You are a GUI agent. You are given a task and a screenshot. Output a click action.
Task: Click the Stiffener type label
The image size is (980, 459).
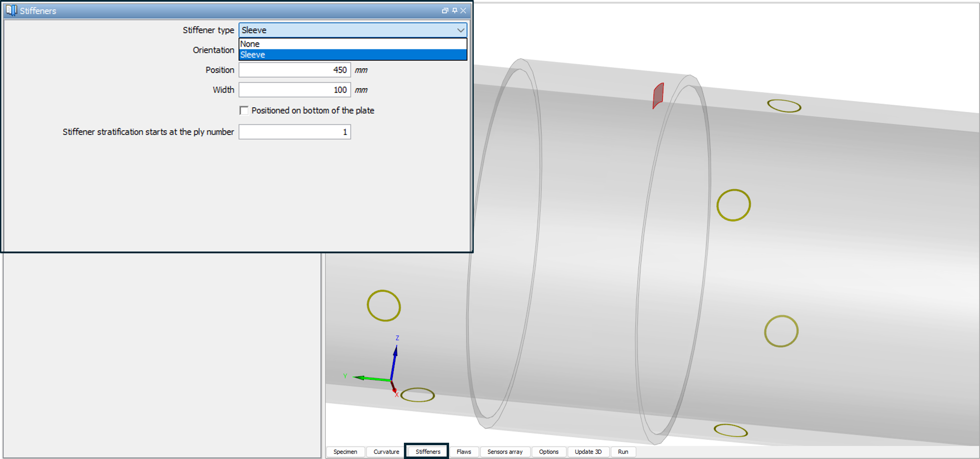pos(208,30)
